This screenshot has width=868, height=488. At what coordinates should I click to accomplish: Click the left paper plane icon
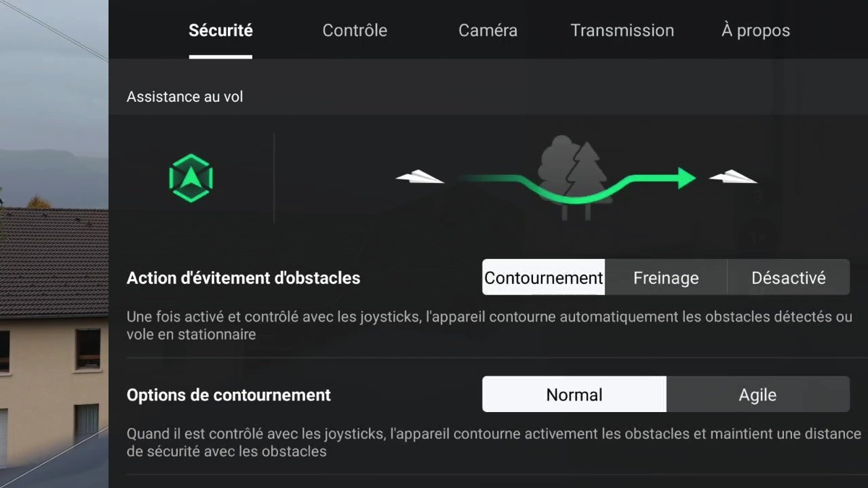[420, 176]
